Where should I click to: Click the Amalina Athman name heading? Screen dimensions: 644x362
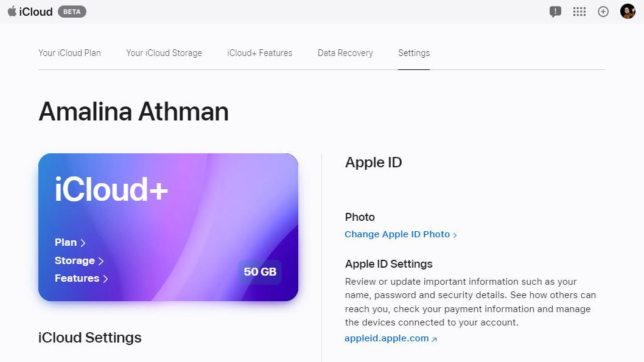point(134,112)
